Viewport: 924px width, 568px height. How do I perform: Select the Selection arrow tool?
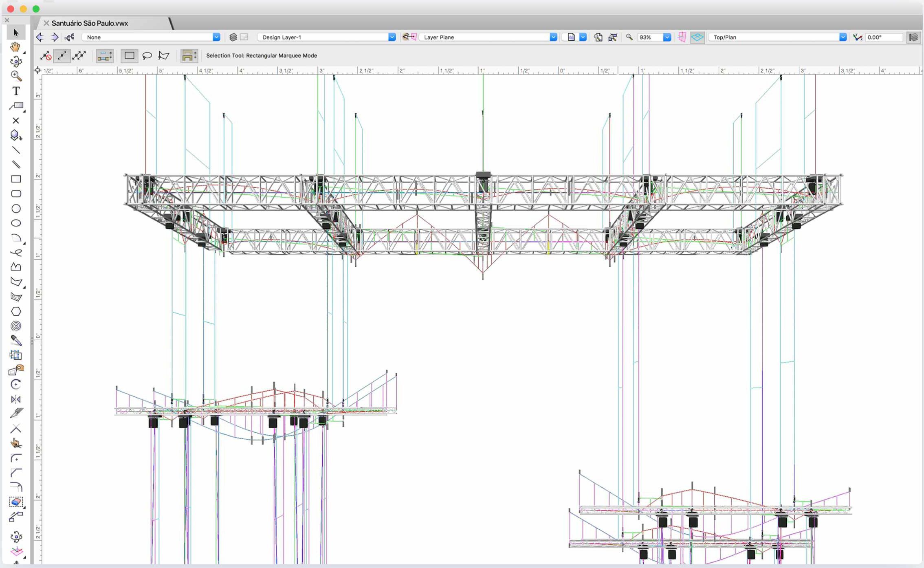(x=16, y=33)
